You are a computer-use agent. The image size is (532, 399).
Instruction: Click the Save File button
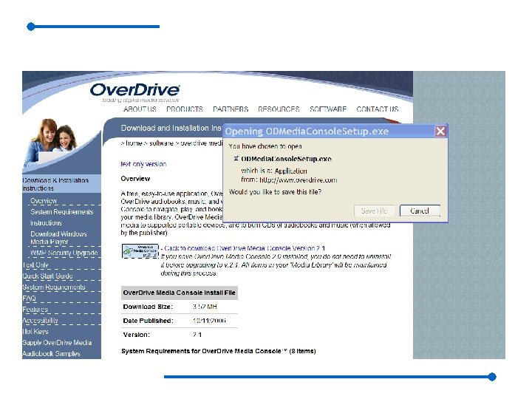point(374,211)
